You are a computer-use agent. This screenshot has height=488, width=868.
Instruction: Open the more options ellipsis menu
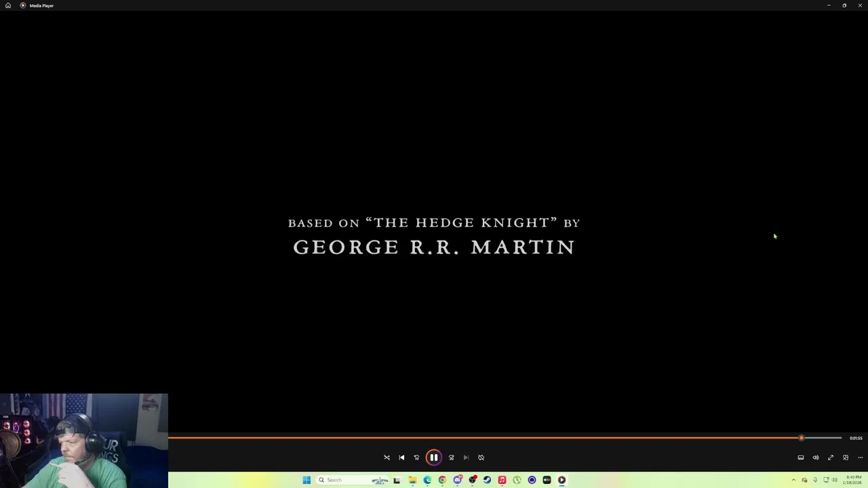point(861,457)
